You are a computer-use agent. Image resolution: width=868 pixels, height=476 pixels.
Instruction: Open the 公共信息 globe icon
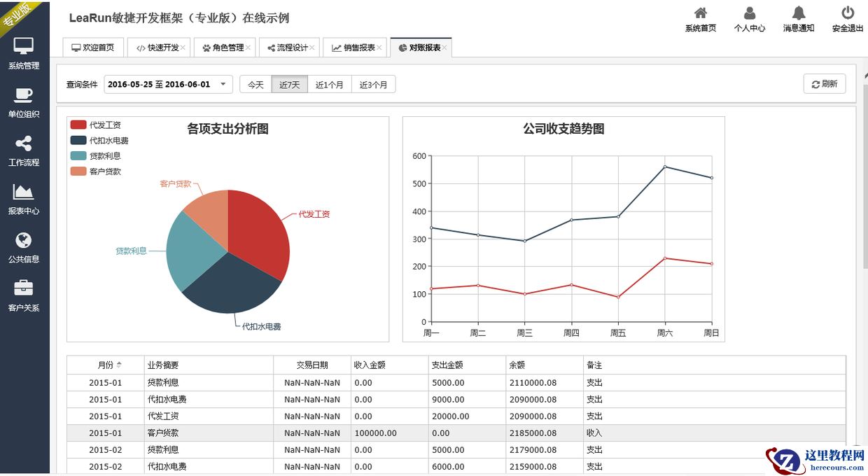pyautogui.click(x=24, y=240)
